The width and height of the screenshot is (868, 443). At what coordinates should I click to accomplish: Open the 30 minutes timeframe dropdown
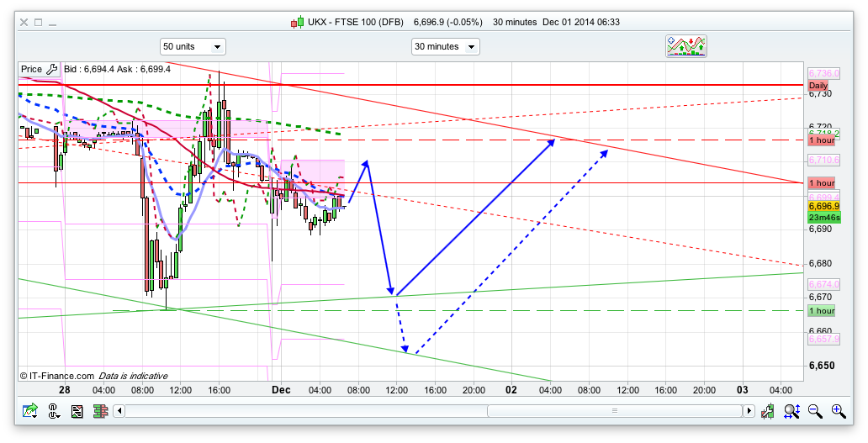coord(446,46)
